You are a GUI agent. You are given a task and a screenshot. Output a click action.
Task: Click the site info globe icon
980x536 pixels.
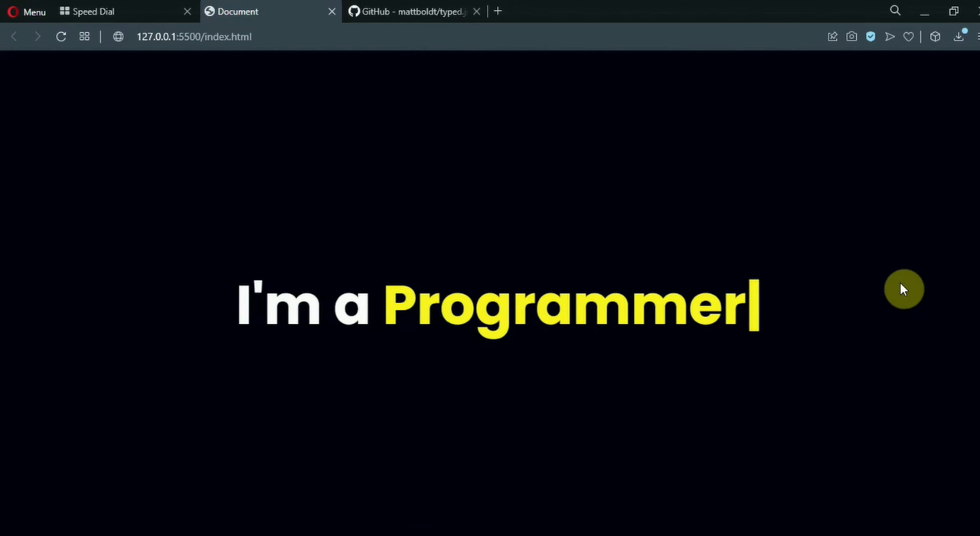click(118, 37)
